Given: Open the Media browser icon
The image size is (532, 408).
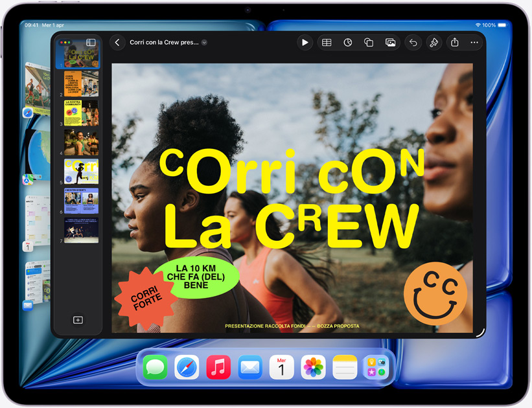Looking at the screenshot, I should click(391, 43).
